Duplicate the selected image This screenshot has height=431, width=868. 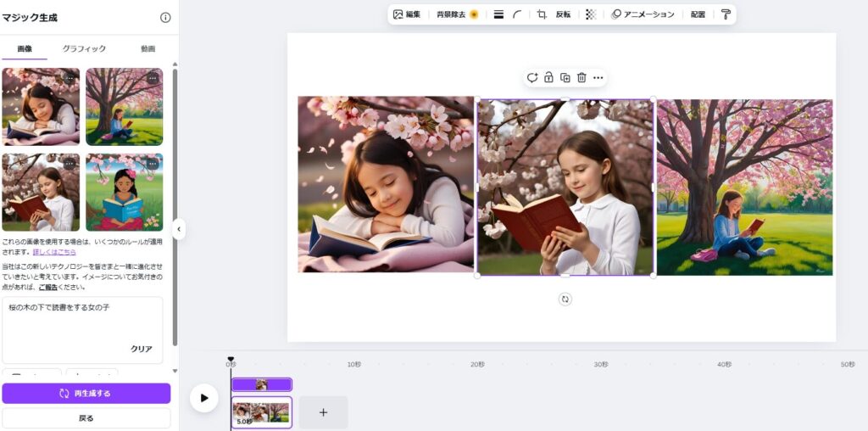pyautogui.click(x=565, y=77)
